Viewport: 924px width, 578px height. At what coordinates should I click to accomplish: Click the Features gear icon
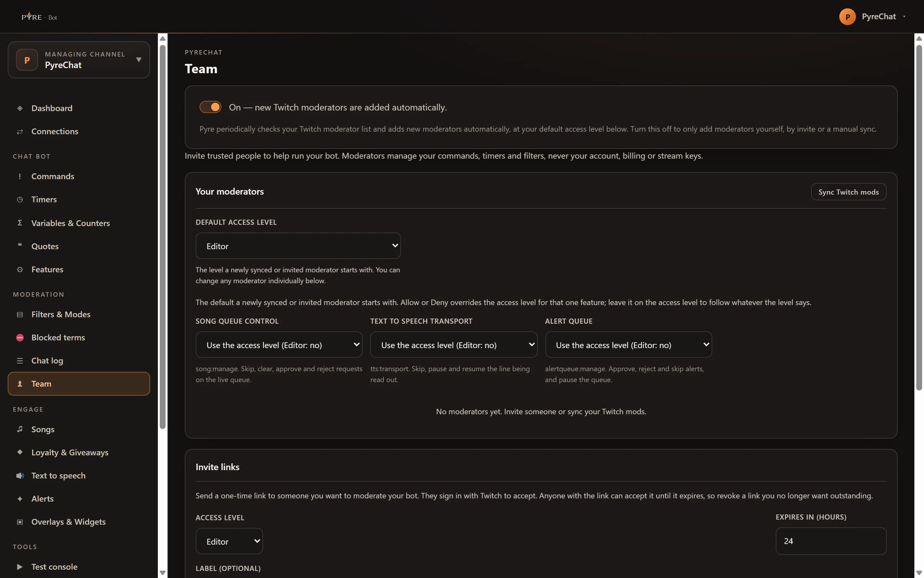20,269
